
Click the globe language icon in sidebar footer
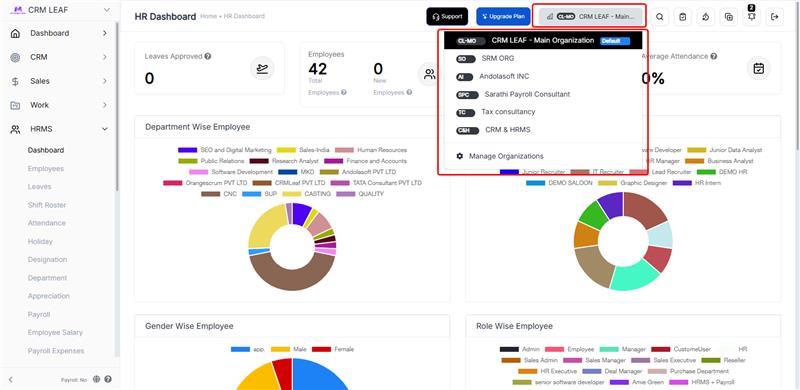pyautogui.click(x=97, y=379)
